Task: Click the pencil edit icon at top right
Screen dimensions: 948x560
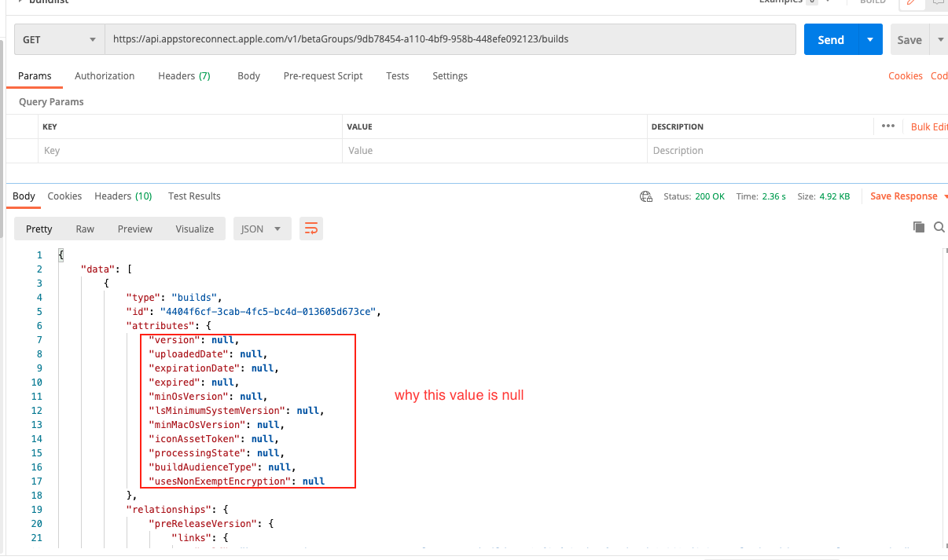Action: (912, 3)
